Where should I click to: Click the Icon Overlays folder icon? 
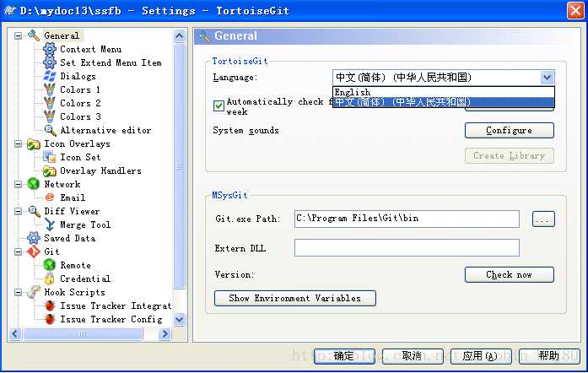pos(34,144)
